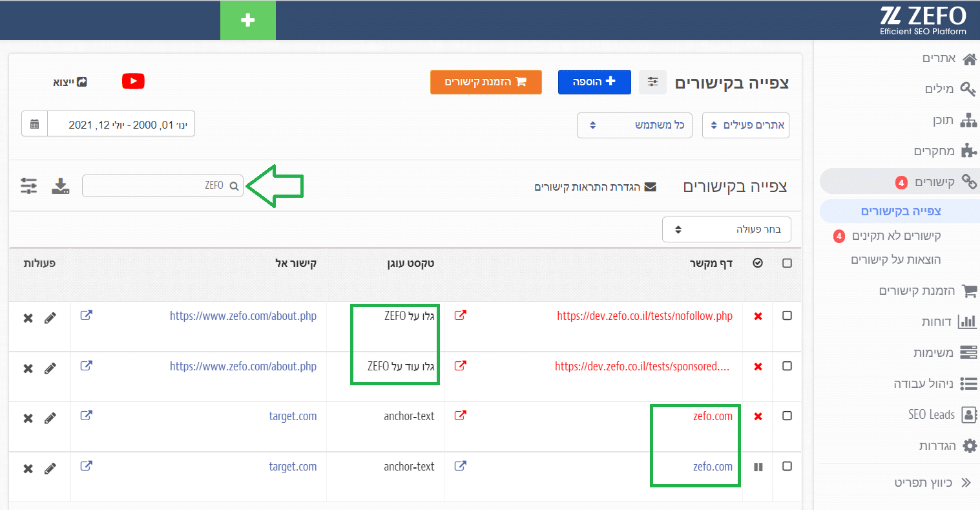Click the ZEFO search input field
This screenshot has width=980, height=510.
163,186
